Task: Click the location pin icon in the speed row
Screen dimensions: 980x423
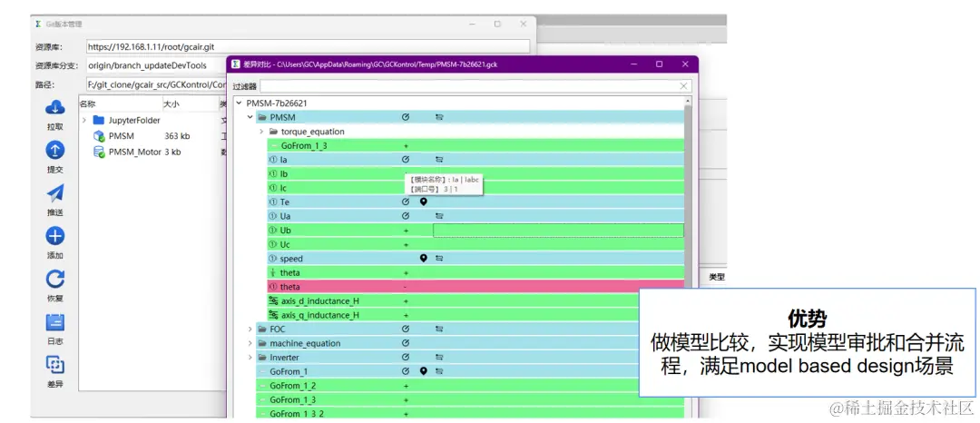Action: [x=423, y=258]
